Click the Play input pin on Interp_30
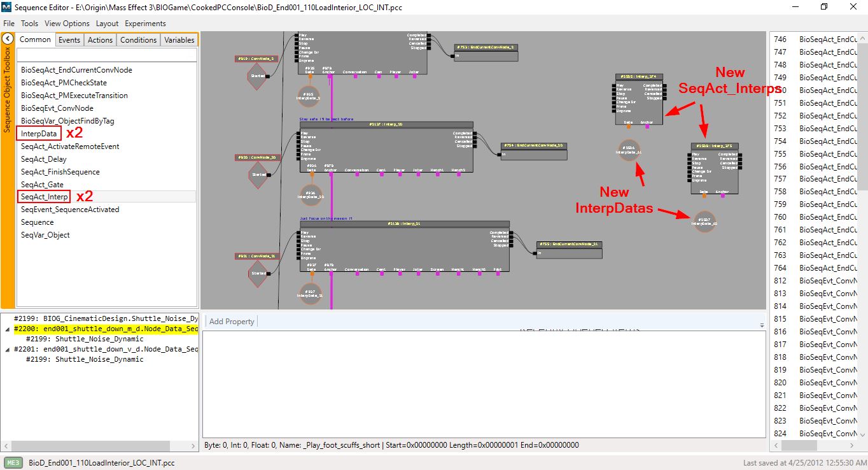This screenshot has width=868, height=470. [x=298, y=134]
